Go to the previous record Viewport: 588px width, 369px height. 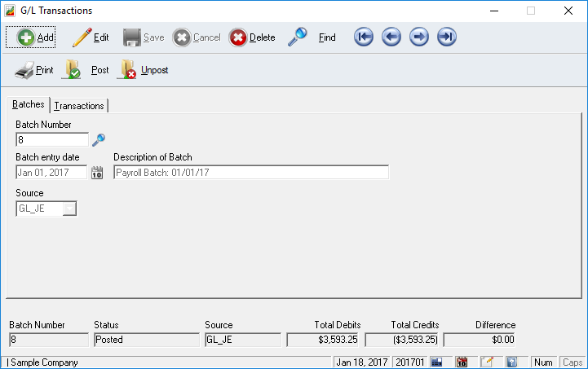[x=391, y=37]
